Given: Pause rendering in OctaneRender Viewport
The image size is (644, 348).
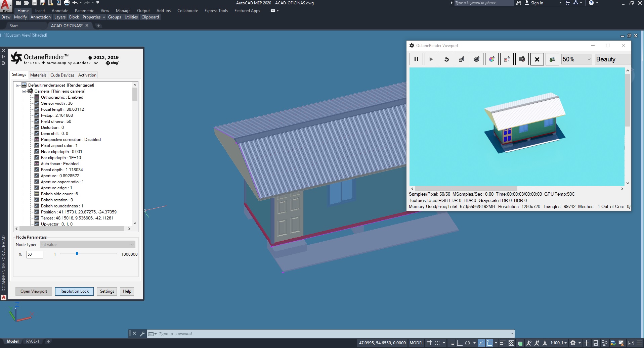Looking at the screenshot, I should tap(416, 59).
